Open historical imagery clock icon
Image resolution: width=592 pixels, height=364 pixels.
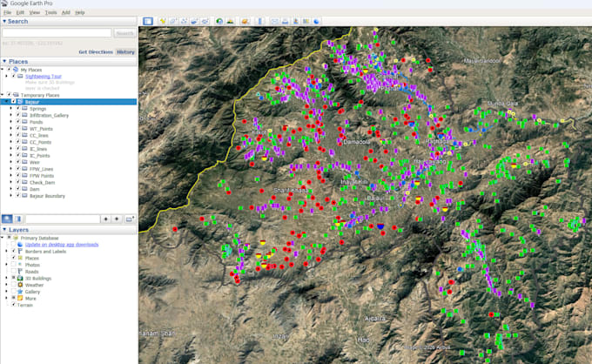point(219,21)
